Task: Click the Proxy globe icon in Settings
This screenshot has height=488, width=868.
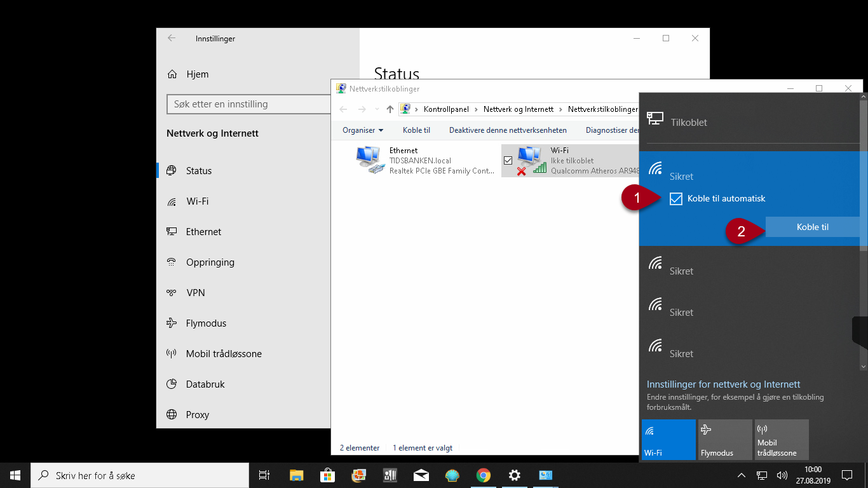Action: point(171,415)
